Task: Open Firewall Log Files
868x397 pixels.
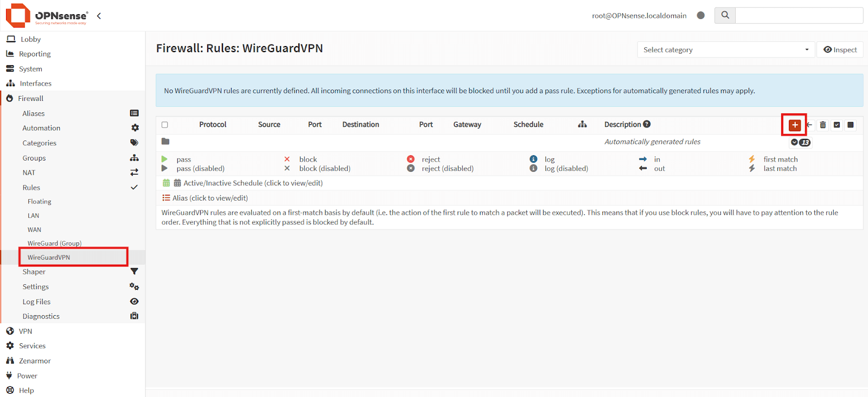Action: tap(36, 302)
